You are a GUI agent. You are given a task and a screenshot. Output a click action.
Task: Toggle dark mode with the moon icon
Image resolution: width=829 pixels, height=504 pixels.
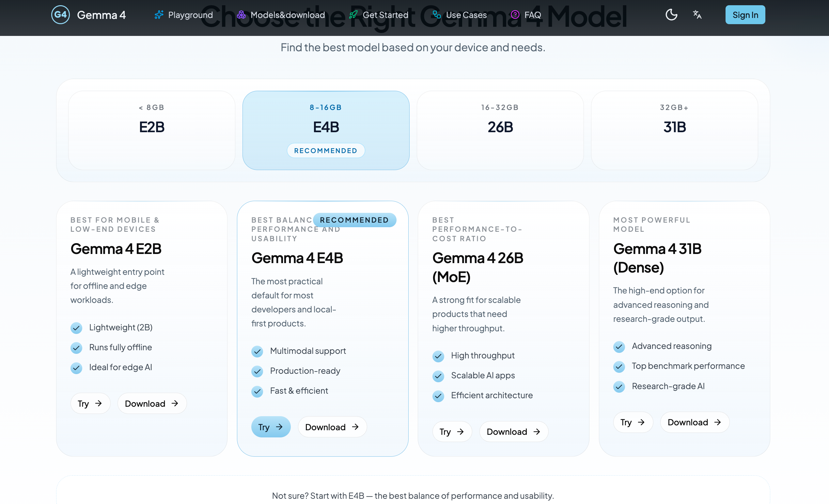[x=671, y=14]
